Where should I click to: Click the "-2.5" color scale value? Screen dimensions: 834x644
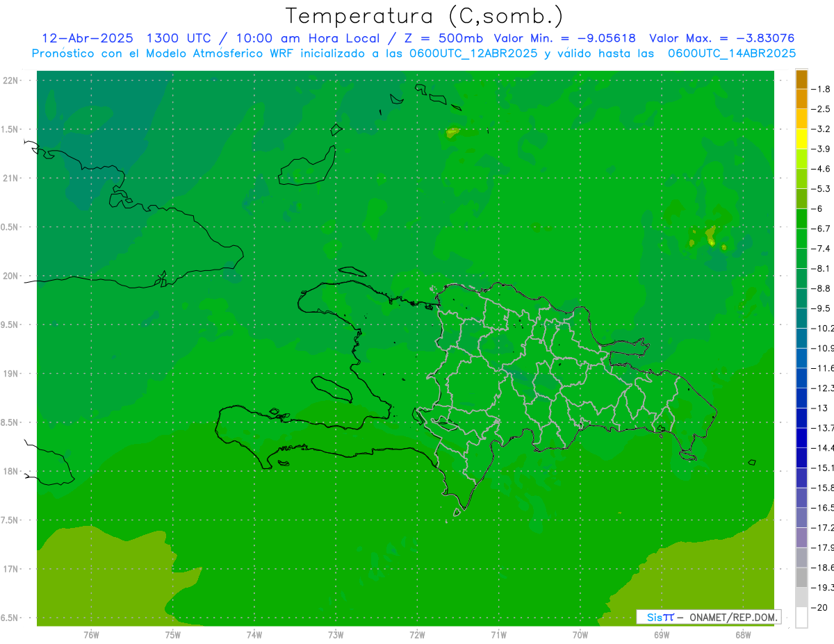[x=821, y=109]
